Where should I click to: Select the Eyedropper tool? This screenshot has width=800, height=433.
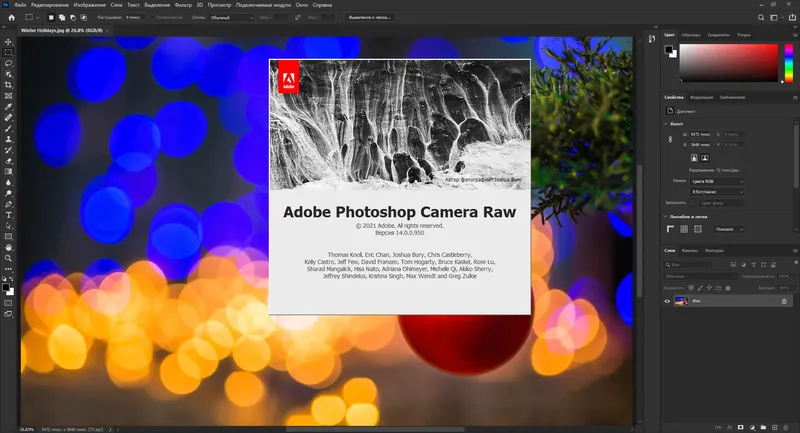click(8, 107)
